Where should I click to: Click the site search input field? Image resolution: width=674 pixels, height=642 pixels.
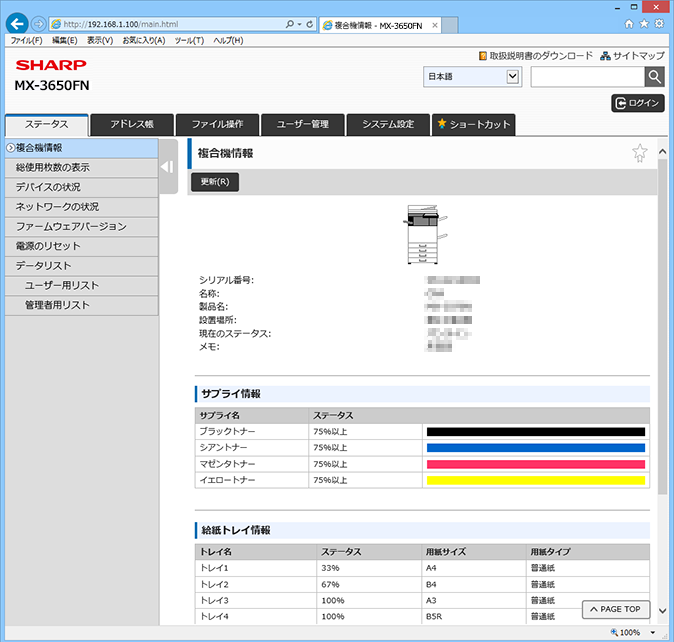click(x=588, y=77)
